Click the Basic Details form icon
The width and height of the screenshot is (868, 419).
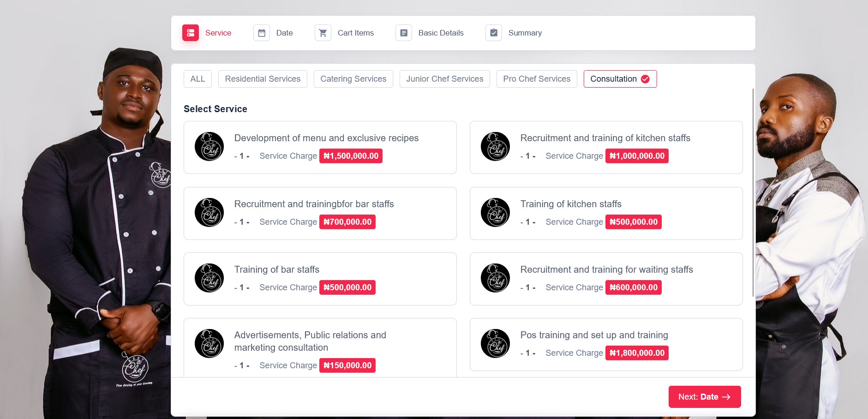tap(404, 33)
